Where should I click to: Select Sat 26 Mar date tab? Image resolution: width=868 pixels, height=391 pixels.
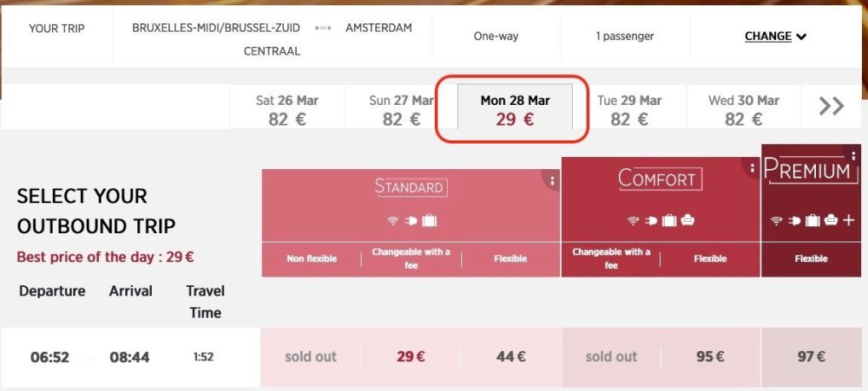tap(287, 110)
